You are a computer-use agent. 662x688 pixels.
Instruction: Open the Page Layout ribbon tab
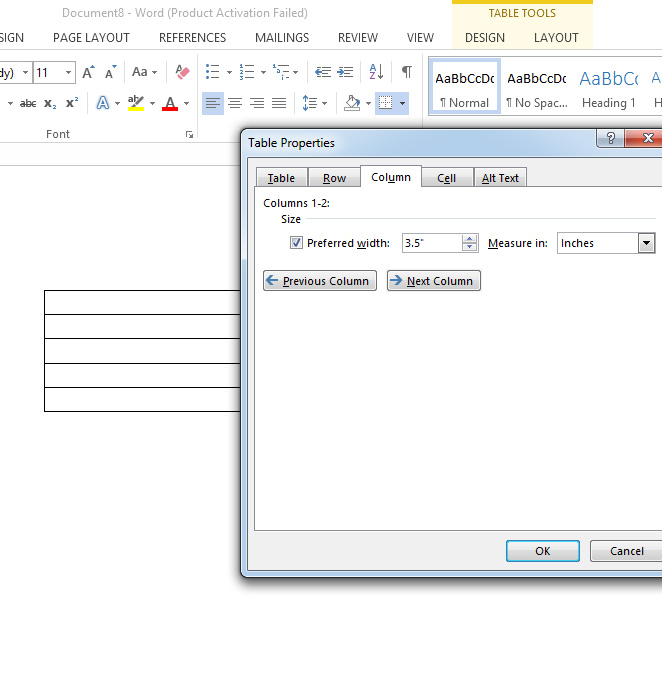(91, 38)
